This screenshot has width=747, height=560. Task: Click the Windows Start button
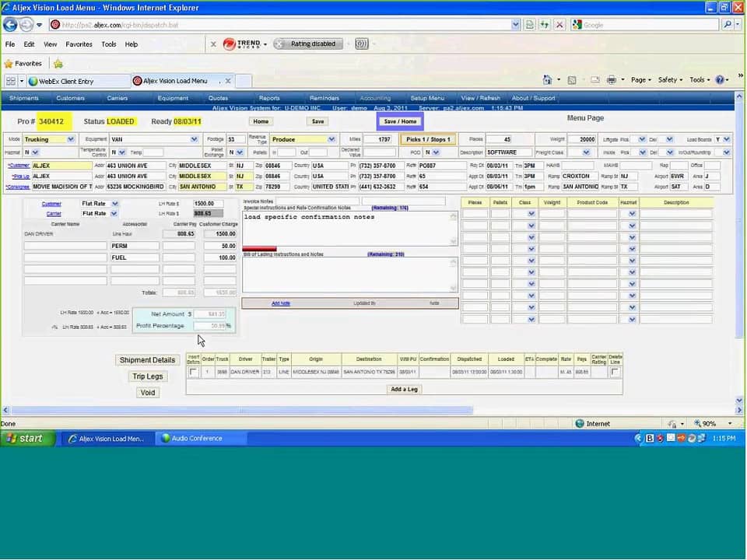pos(28,438)
